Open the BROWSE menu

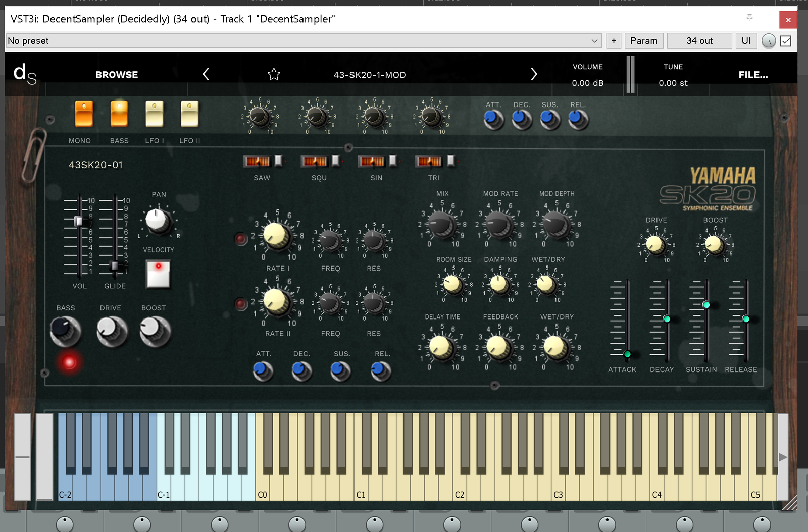pyautogui.click(x=117, y=75)
